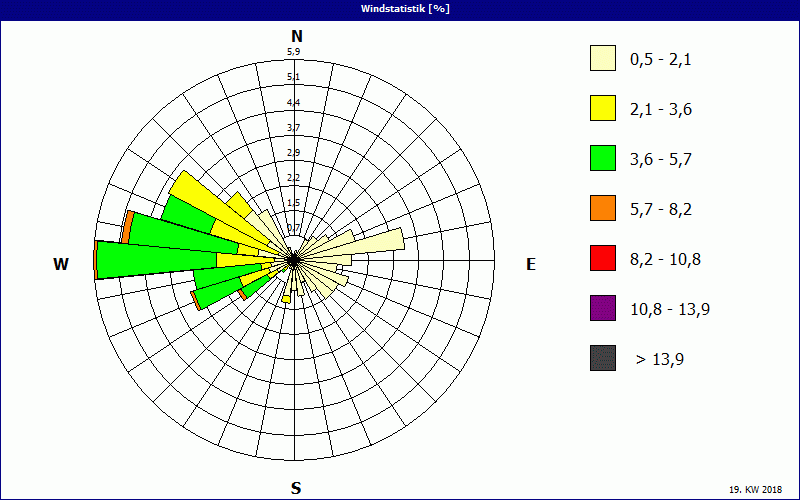Click the legend label '3,6 - 5,7'
This screenshot has width=800, height=500.
pyautogui.click(x=661, y=160)
